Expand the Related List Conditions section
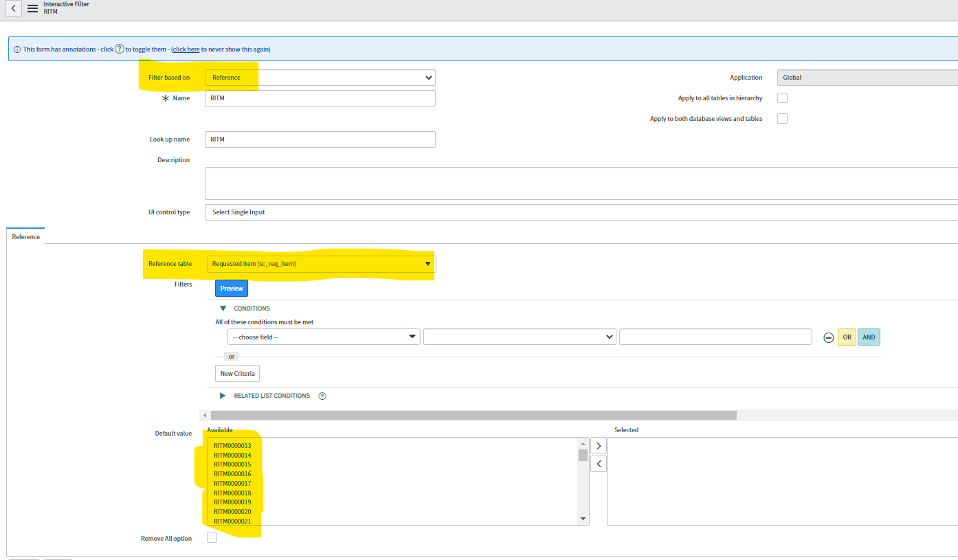 223,396
